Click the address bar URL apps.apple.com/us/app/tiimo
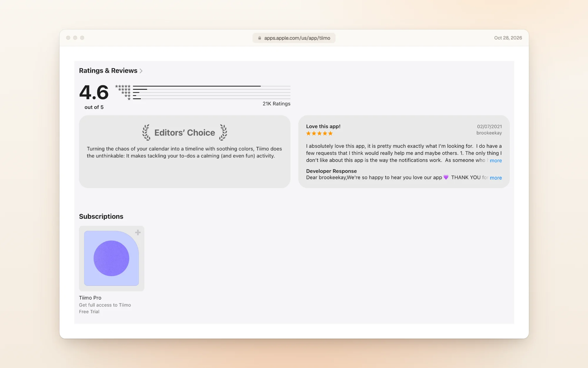 coord(297,38)
